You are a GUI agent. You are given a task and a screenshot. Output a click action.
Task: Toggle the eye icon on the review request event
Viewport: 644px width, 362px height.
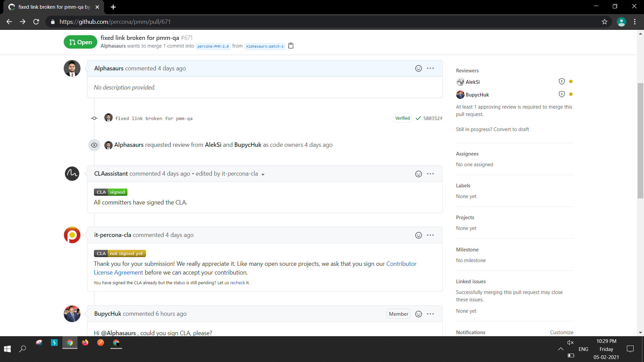[x=94, y=145]
